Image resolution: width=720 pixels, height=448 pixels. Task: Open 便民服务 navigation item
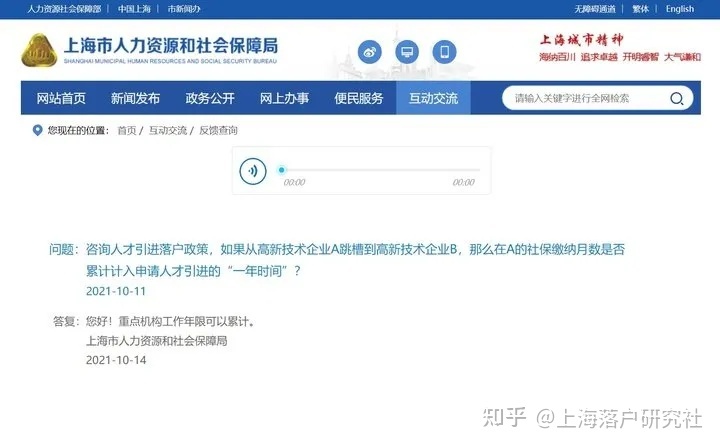[x=359, y=98]
